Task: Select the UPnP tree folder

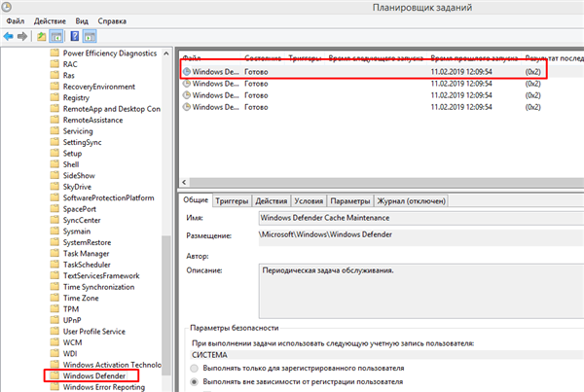Action: click(72, 320)
